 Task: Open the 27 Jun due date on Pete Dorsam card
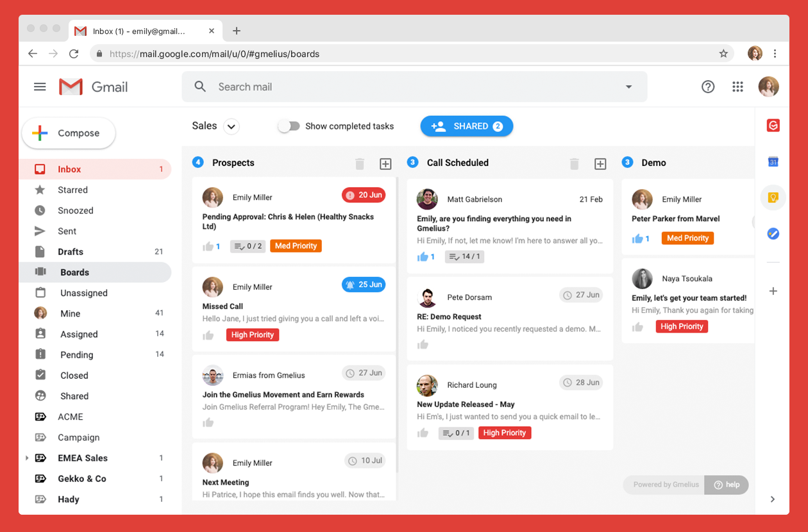581,295
